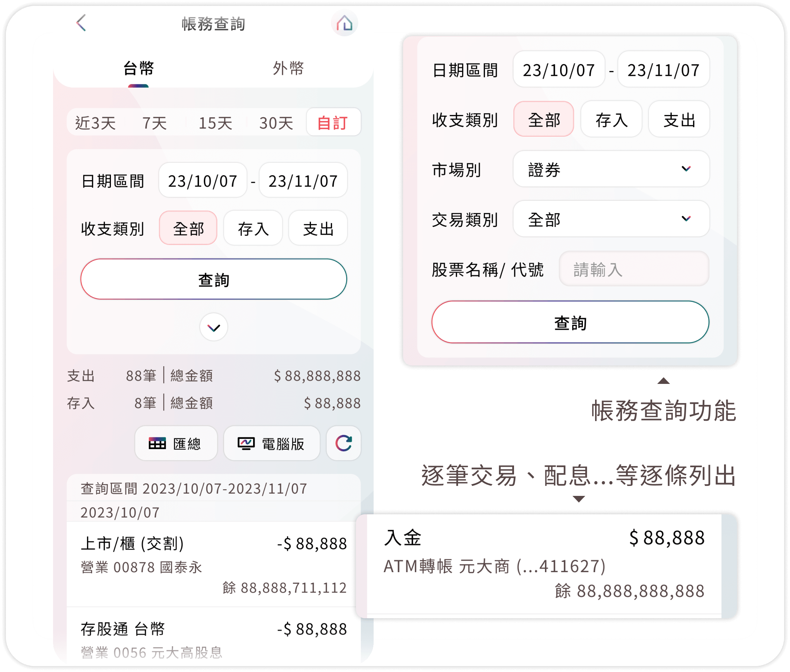Open start date 23/10/07 in enlarged card
The height and width of the screenshot is (672, 790).
click(559, 69)
